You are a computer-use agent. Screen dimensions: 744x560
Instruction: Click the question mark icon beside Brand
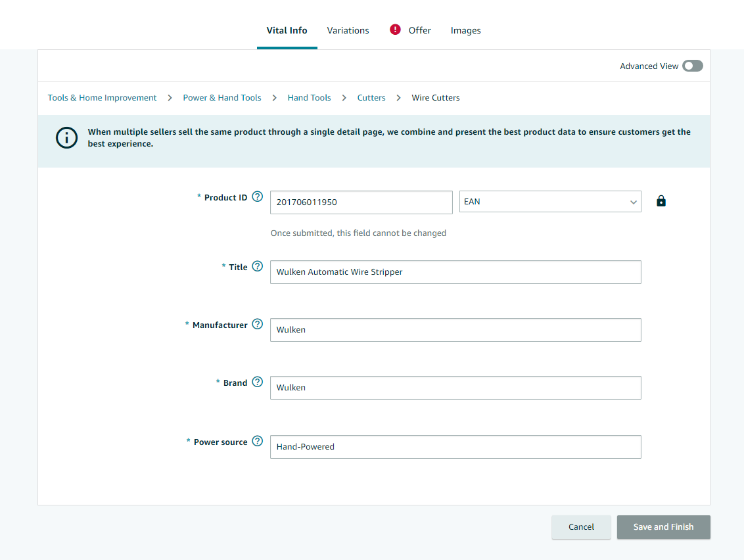coord(258,382)
